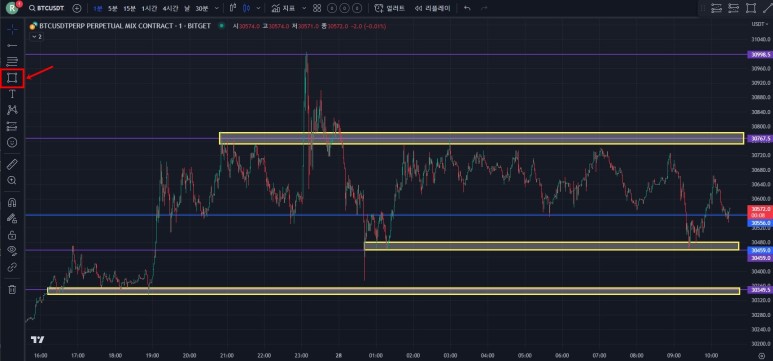Click the redo arrow

point(484,8)
